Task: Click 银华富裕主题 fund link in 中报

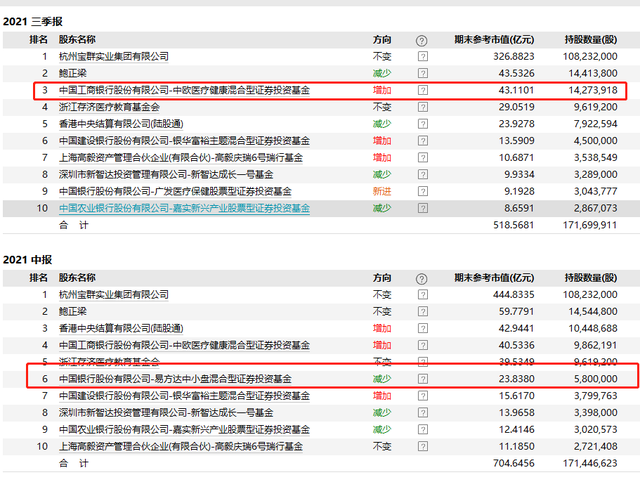Action: [184, 396]
